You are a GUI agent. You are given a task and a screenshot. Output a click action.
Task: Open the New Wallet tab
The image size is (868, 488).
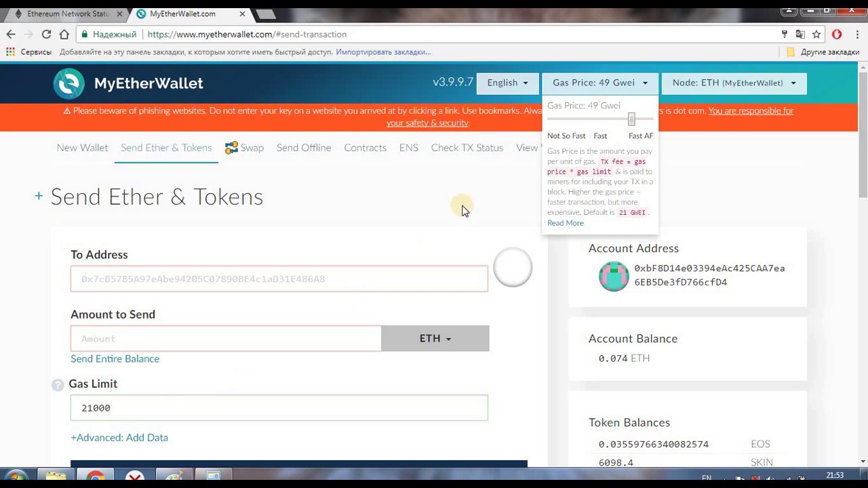82,148
